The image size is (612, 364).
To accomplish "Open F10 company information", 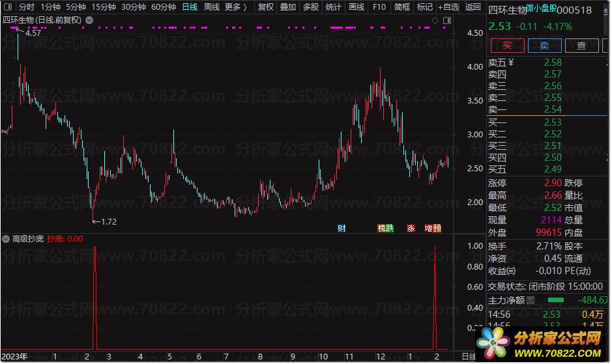I will pos(379,7).
